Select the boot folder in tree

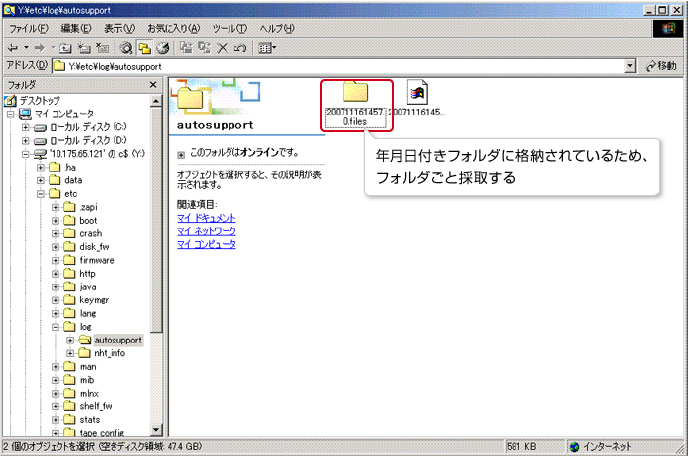pos(88,220)
